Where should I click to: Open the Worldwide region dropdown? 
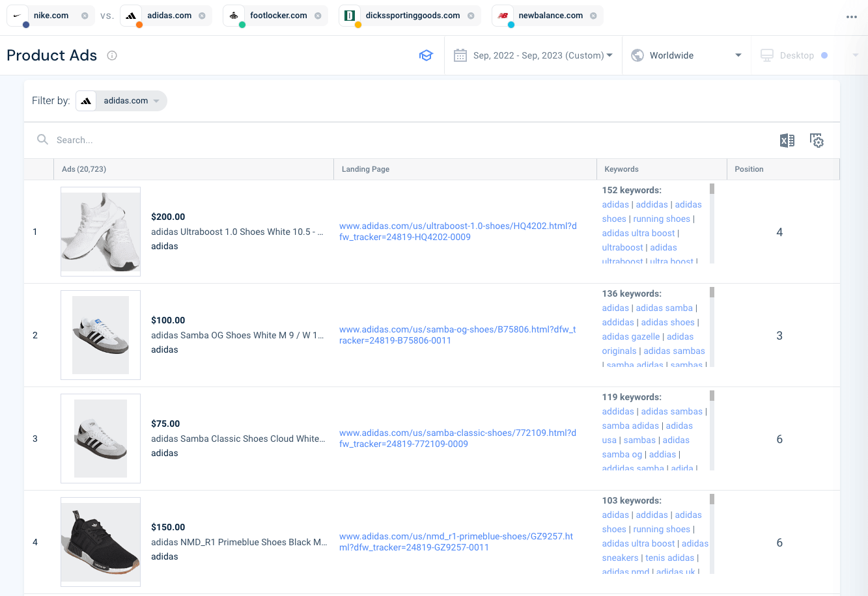(x=738, y=55)
